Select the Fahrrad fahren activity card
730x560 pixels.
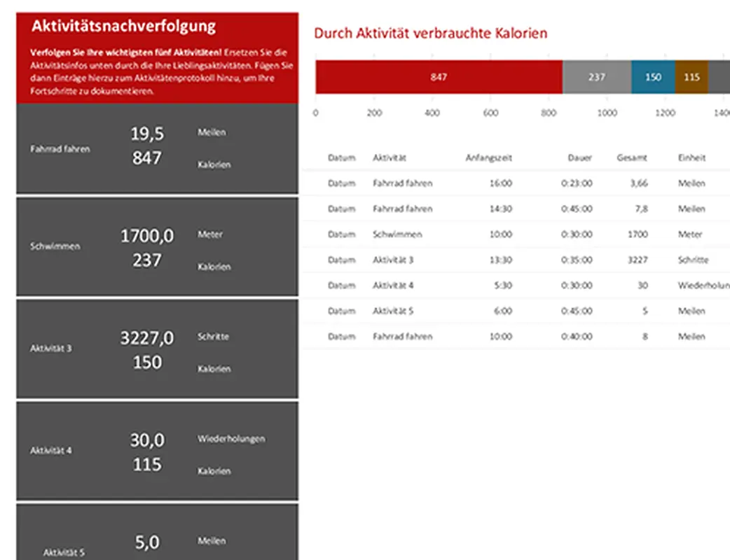[156, 148]
